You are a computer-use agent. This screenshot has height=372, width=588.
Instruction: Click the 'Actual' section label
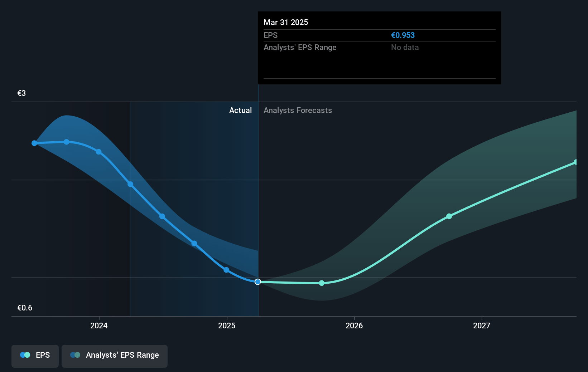pyautogui.click(x=240, y=111)
